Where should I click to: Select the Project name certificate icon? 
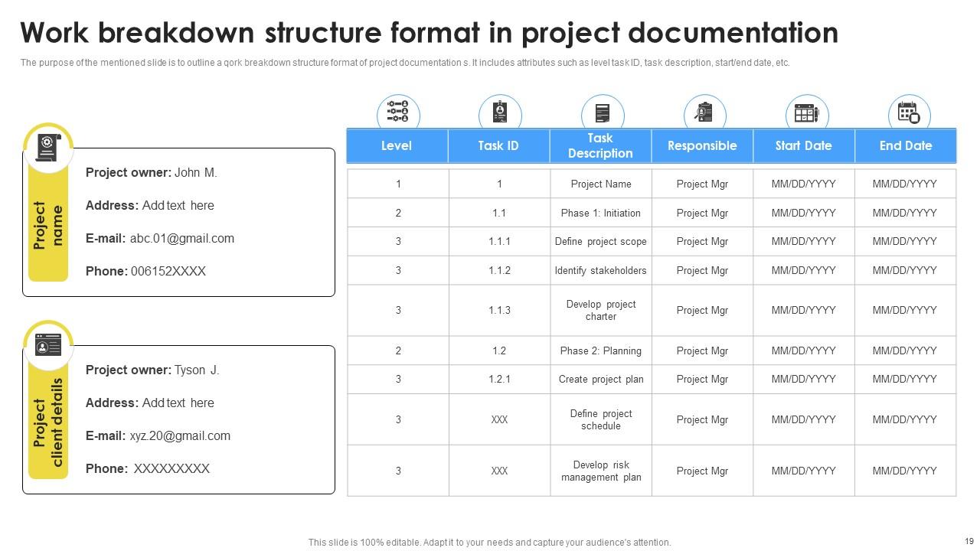(x=48, y=147)
